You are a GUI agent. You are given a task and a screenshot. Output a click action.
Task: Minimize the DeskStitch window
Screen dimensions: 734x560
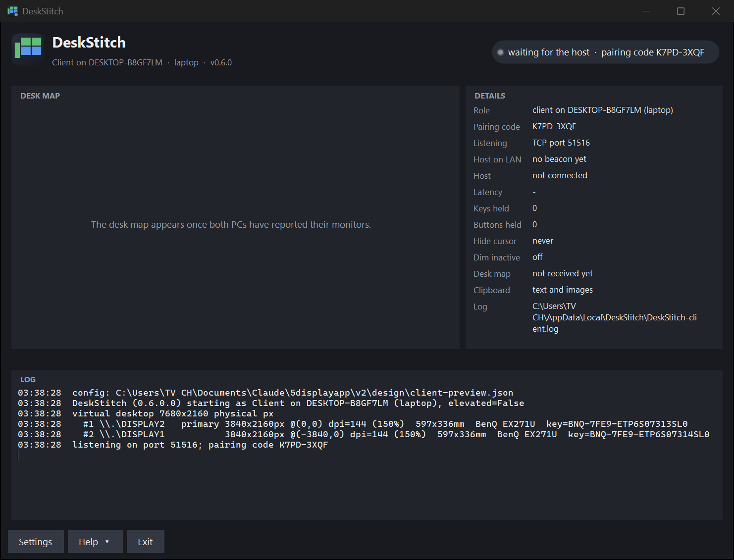[x=646, y=11]
